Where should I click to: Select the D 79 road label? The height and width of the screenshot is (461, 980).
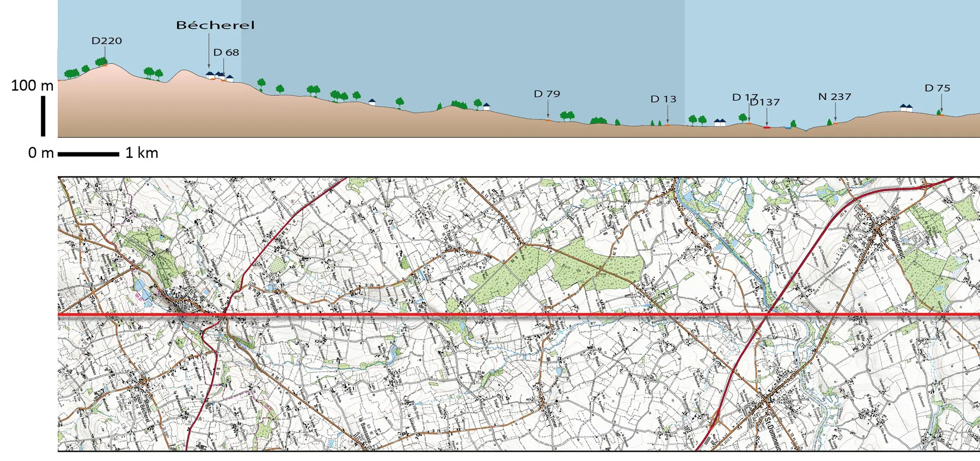[x=547, y=94]
